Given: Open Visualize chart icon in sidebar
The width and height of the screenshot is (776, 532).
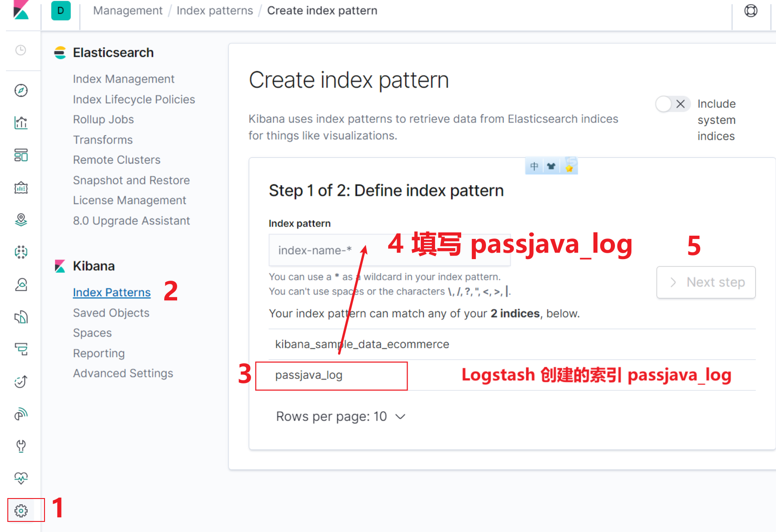Looking at the screenshot, I should click(x=21, y=123).
